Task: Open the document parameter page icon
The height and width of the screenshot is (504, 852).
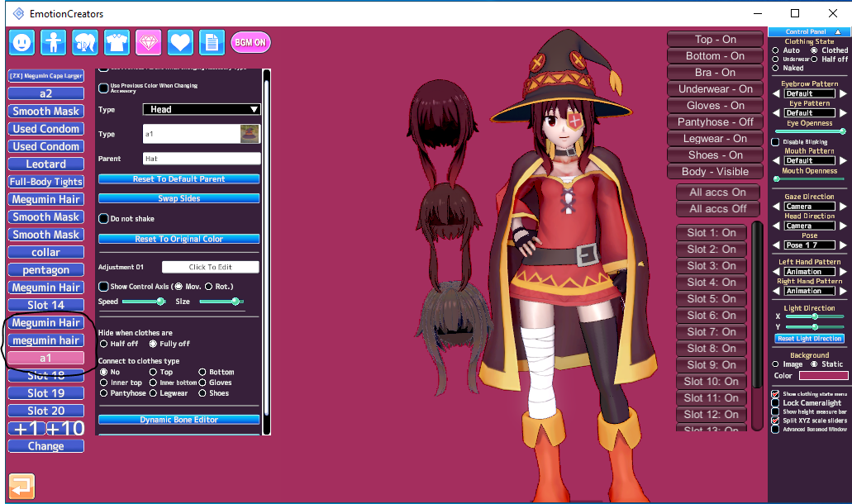Action: tap(212, 41)
